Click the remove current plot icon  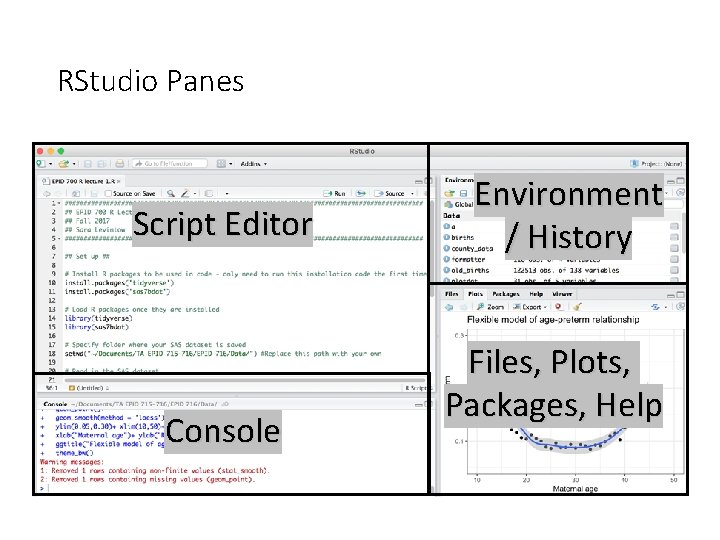click(x=558, y=307)
